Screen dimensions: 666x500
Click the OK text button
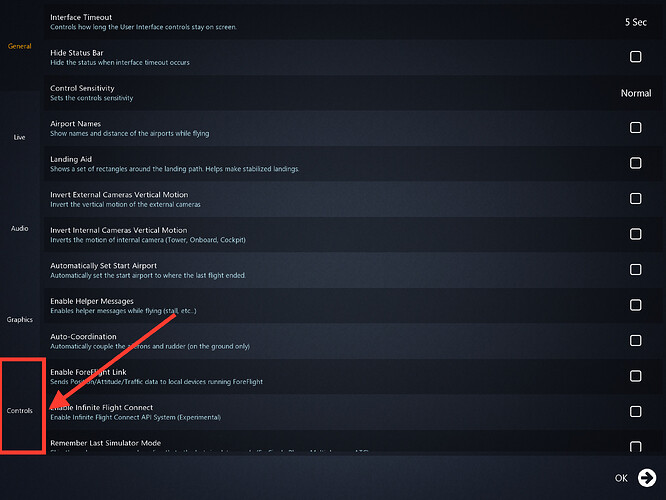pyautogui.click(x=621, y=478)
